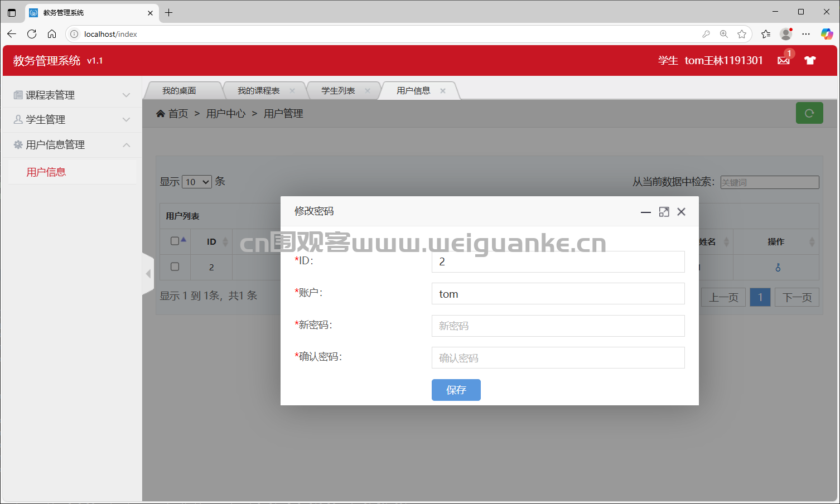Sort by the 姓名 column arrows
Screen dimensions: 840x504
click(726, 241)
